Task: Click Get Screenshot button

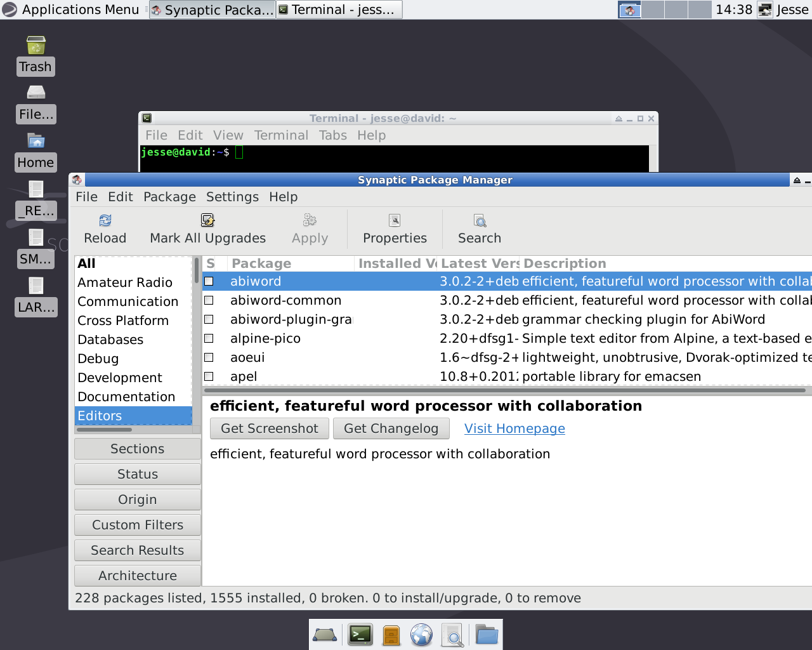Action: 270,428
